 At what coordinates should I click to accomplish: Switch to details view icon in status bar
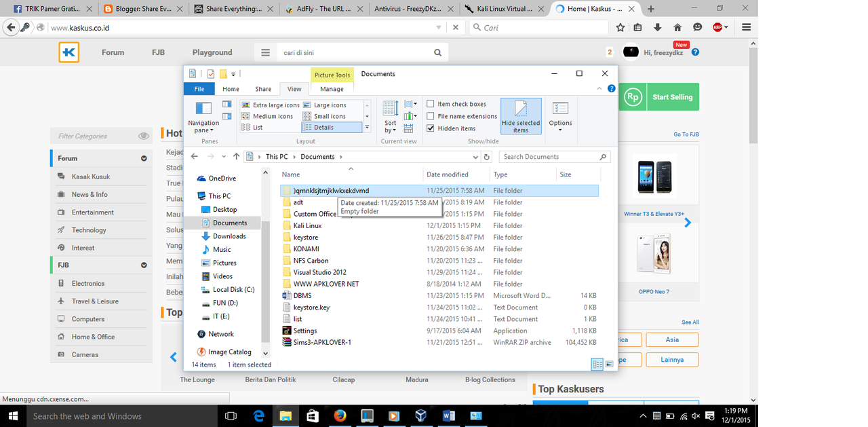[597, 365]
